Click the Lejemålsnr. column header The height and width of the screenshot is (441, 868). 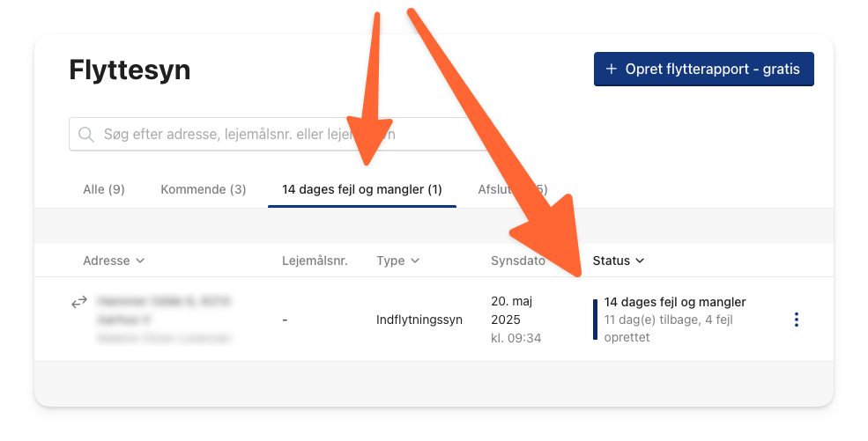315,261
